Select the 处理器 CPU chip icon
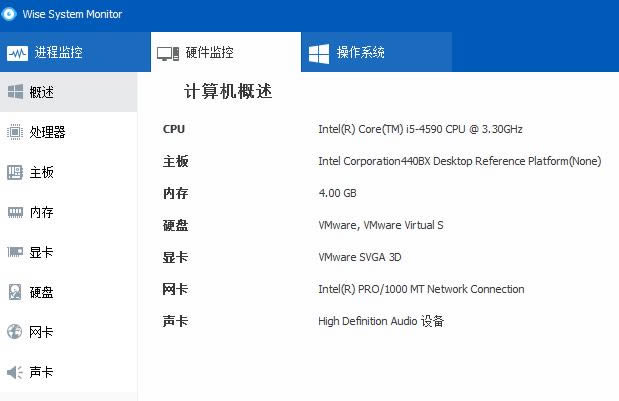Screen dimensions: 619x401 (15, 132)
